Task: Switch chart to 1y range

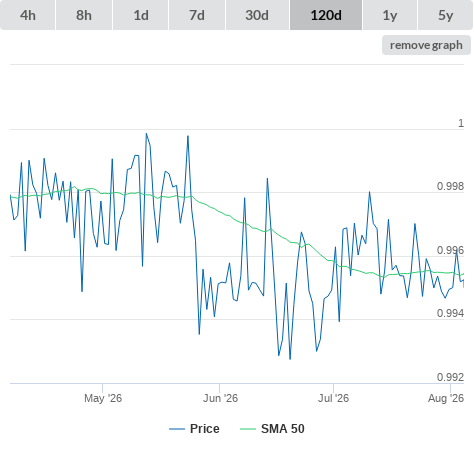Action: tap(390, 15)
